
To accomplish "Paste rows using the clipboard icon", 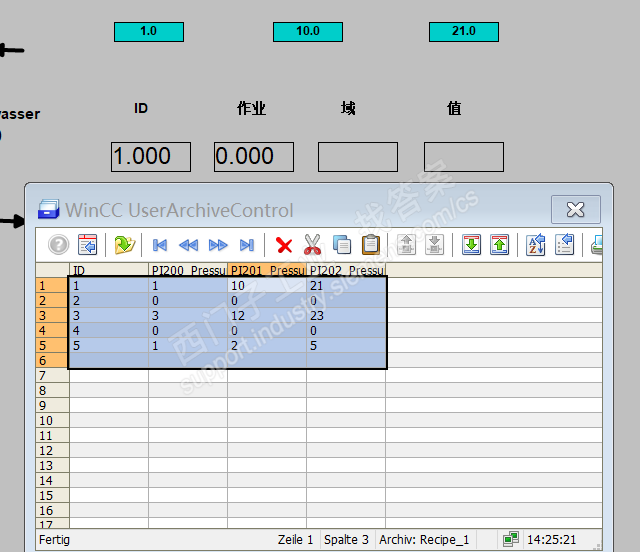I will click(371, 245).
